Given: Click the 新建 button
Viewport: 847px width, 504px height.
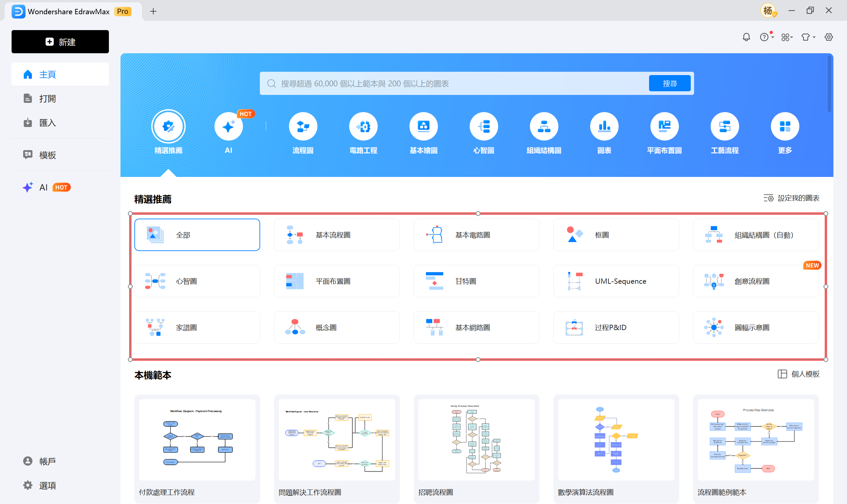Looking at the screenshot, I should [60, 42].
